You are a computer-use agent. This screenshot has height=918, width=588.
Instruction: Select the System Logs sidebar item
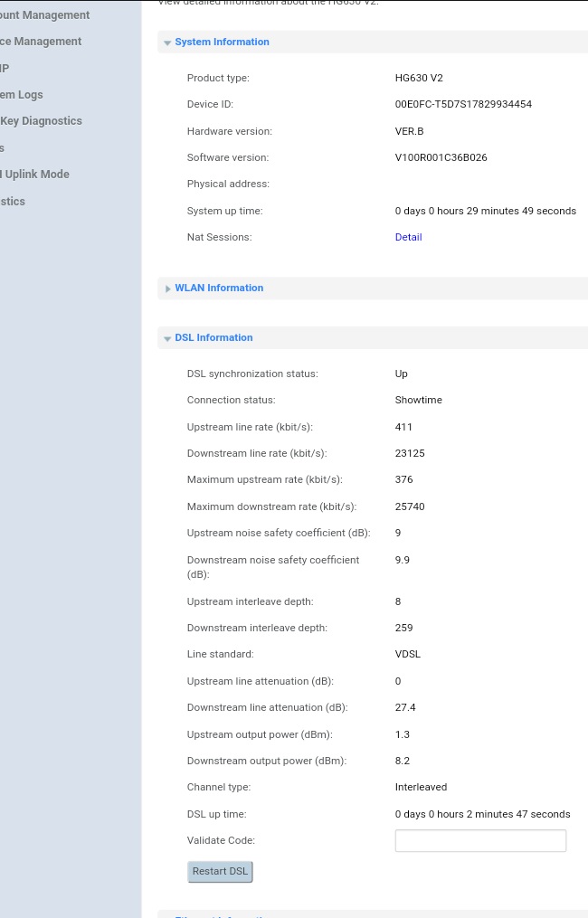[22, 94]
